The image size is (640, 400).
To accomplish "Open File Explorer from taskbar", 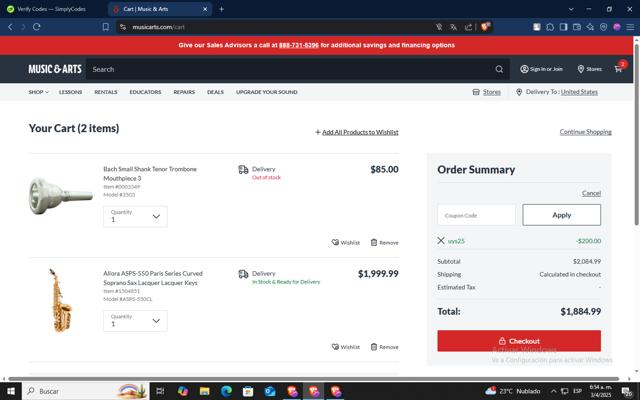I will (x=204, y=391).
